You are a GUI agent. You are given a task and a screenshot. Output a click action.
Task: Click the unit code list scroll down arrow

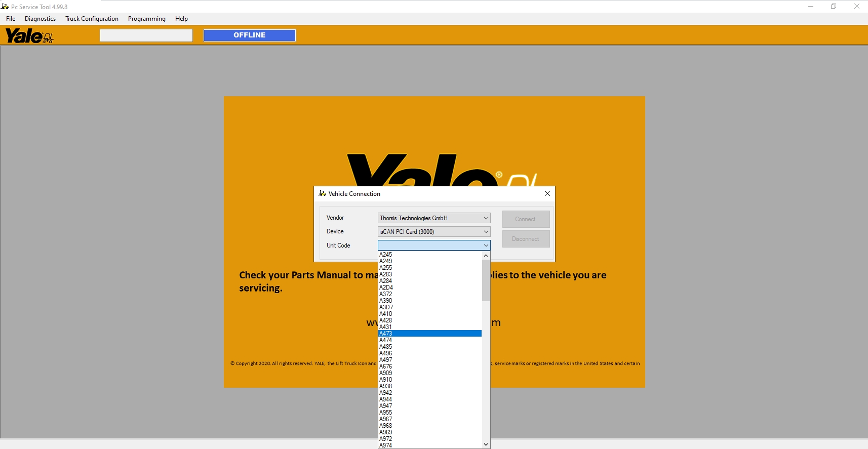[x=486, y=444]
